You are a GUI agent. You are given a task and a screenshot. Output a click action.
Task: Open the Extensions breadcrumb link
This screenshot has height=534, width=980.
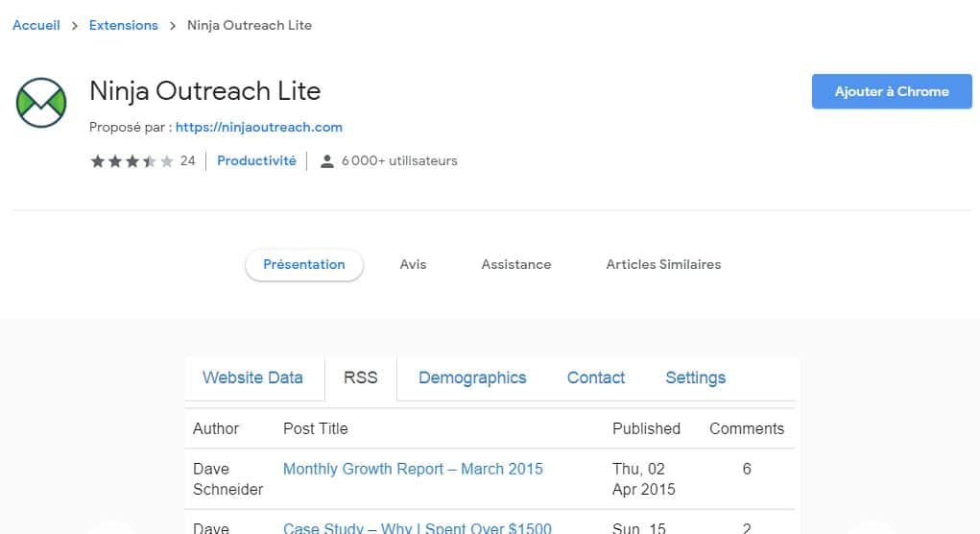tap(123, 25)
